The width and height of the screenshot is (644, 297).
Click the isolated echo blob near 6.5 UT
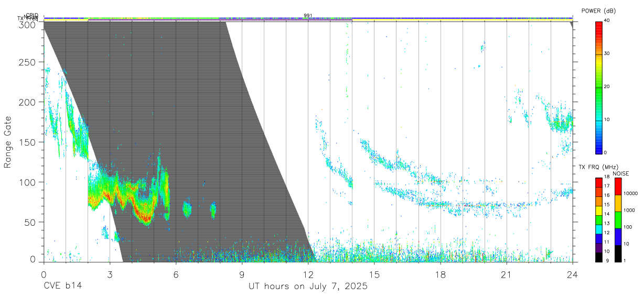click(187, 210)
